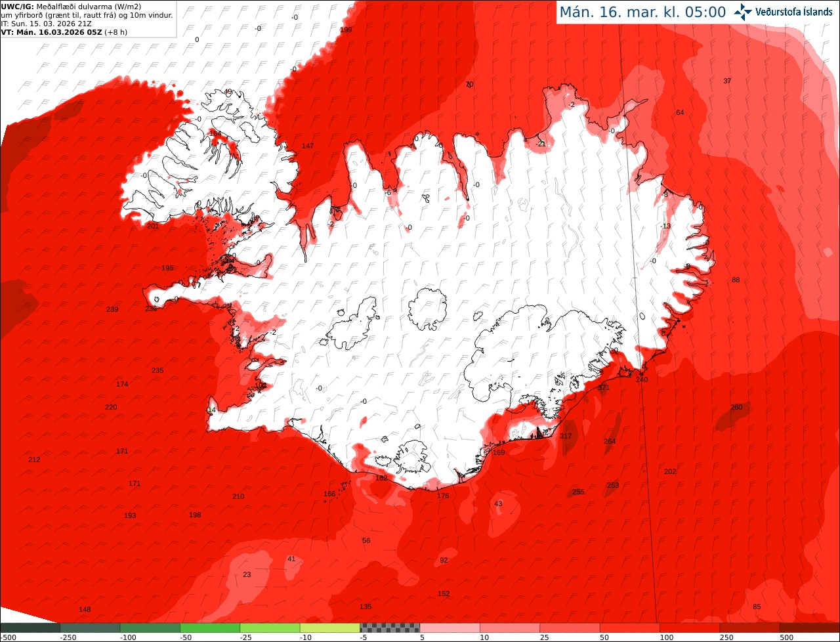Click the map value 85 in the southeast corner
This screenshot has width=840, height=642.
[x=757, y=607]
